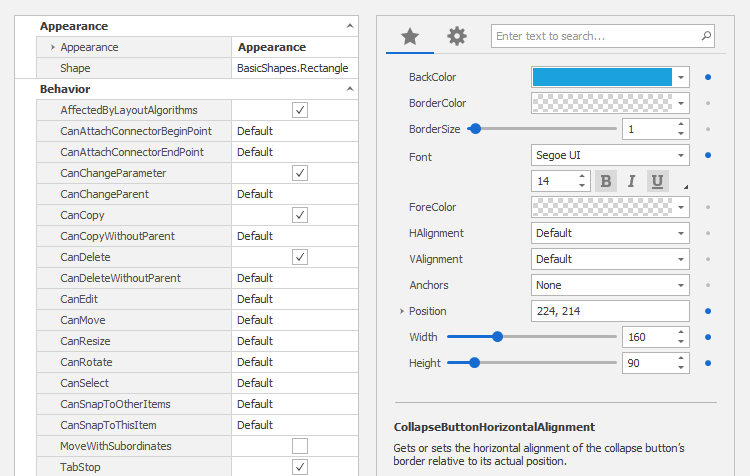Toggle the CanDelete checkbox
Viewport: 750px width, 476px height.
[299, 257]
